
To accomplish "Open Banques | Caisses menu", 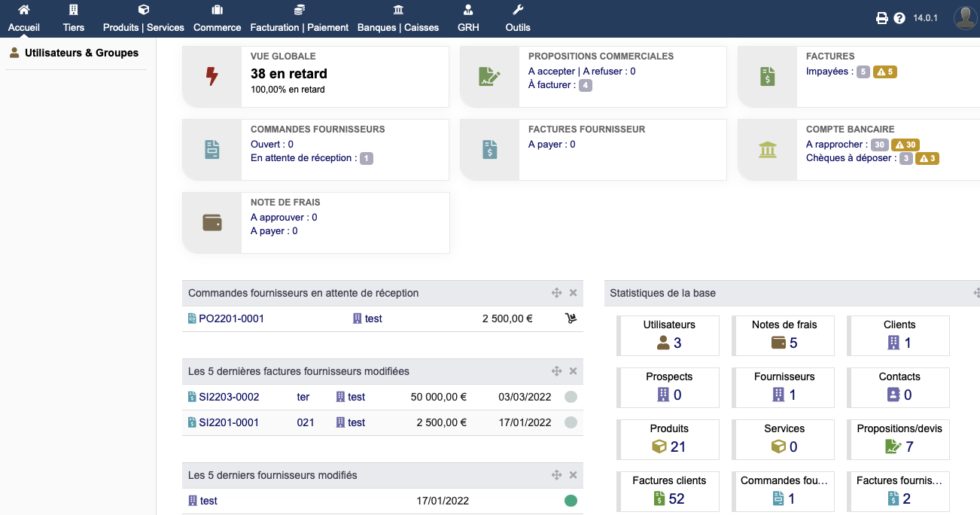I will pyautogui.click(x=397, y=19).
